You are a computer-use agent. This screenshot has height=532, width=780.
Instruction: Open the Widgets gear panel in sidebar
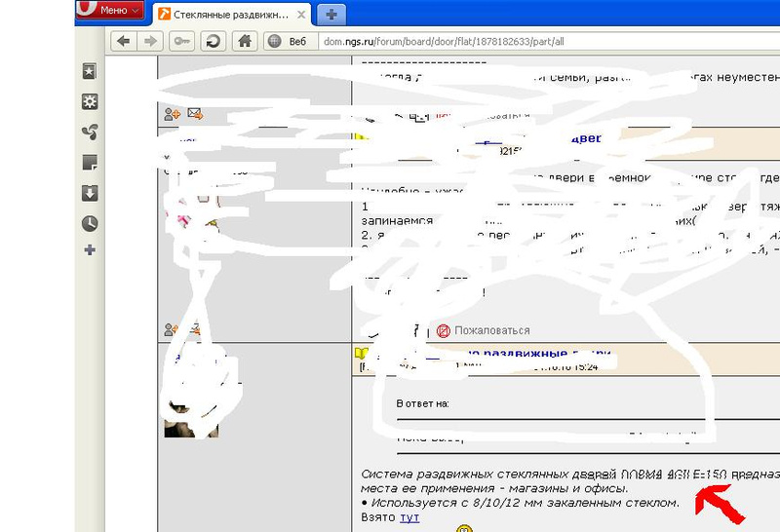coord(90,102)
